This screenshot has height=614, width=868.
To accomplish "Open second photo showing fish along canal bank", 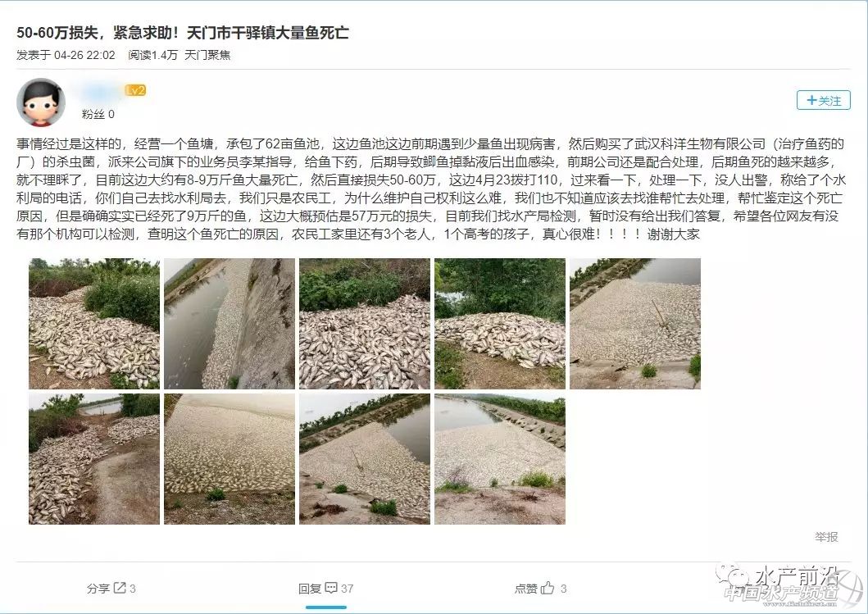I will point(229,323).
